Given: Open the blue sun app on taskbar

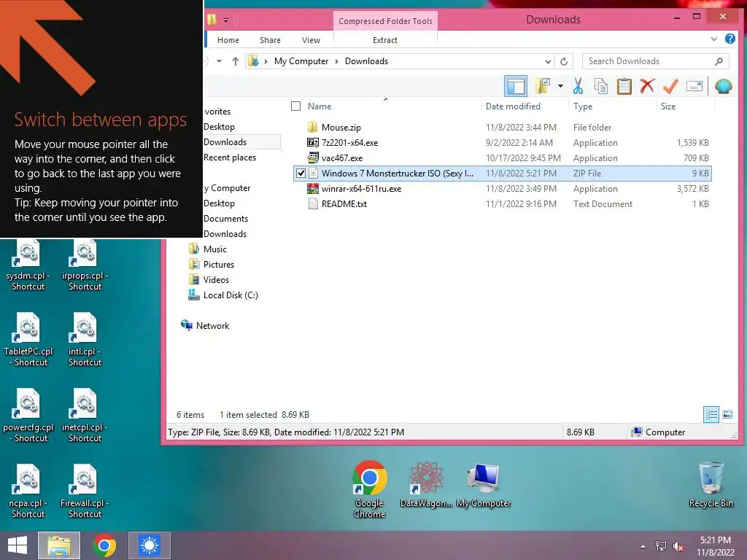Looking at the screenshot, I should pyautogui.click(x=150, y=545).
